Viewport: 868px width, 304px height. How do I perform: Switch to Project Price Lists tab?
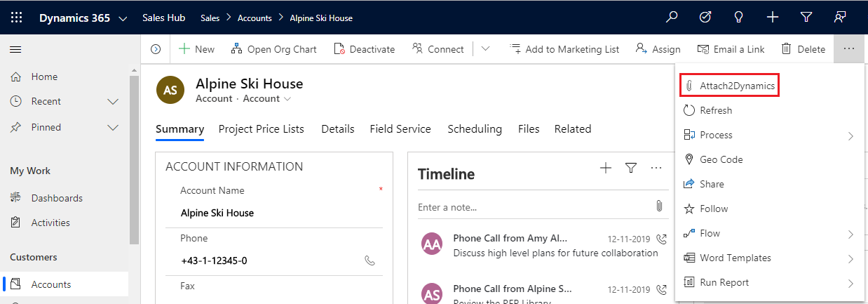pos(262,129)
